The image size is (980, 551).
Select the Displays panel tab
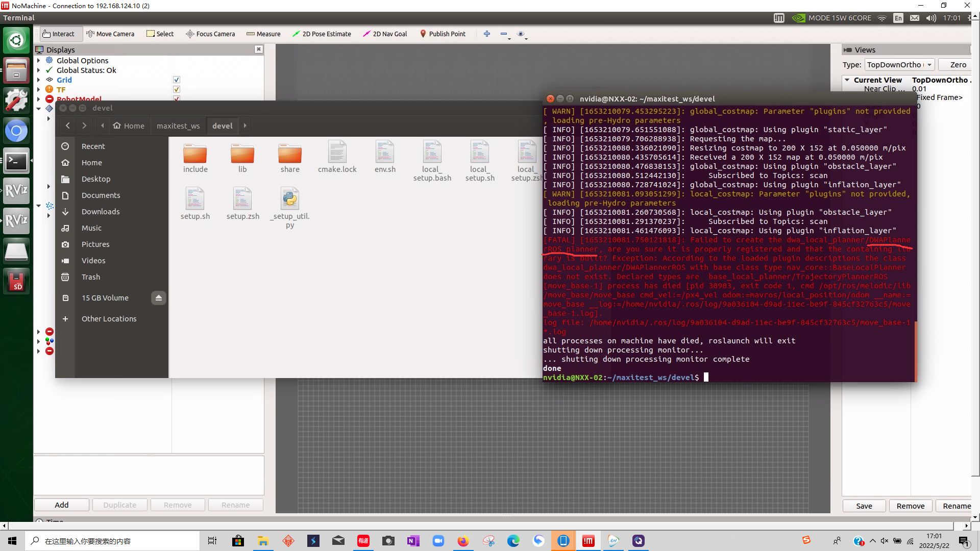tap(61, 49)
